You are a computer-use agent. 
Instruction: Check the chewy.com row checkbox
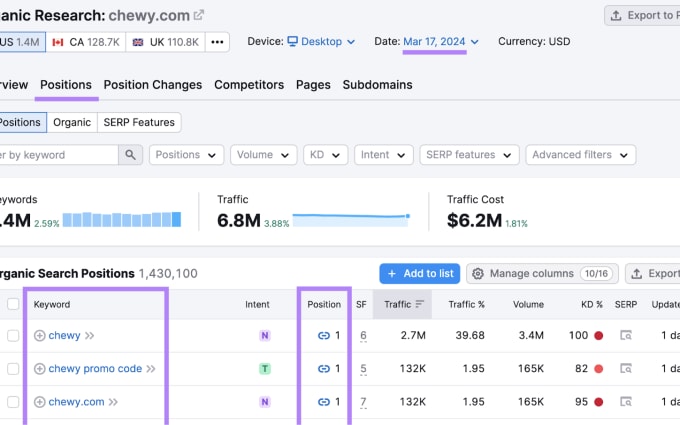[13, 402]
